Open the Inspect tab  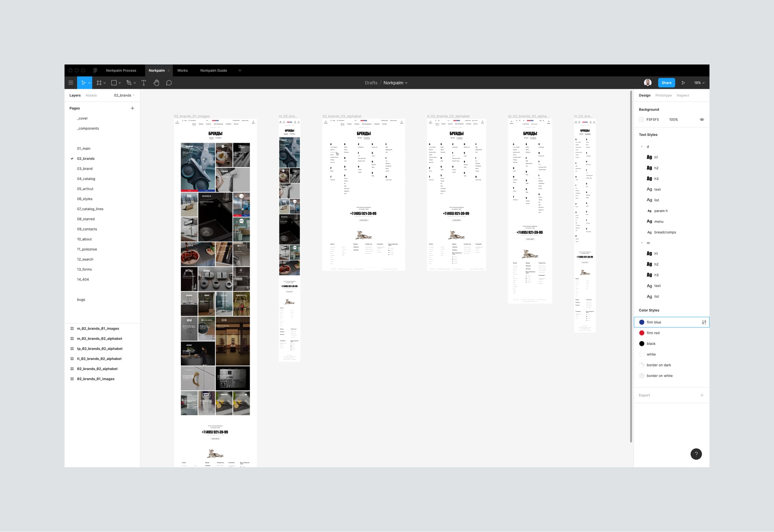[x=683, y=95]
